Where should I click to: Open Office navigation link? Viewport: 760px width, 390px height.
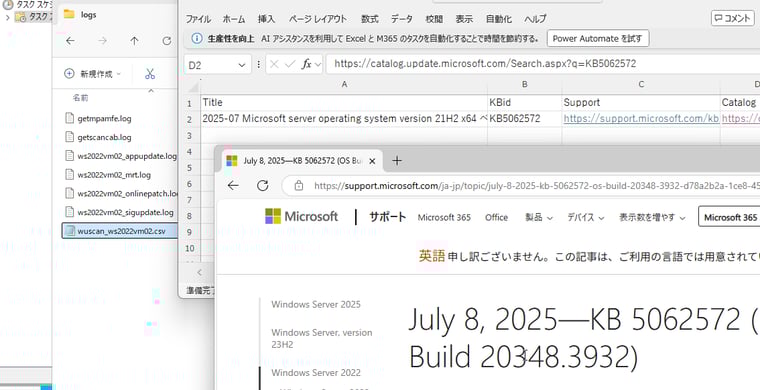tap(496, 218)
